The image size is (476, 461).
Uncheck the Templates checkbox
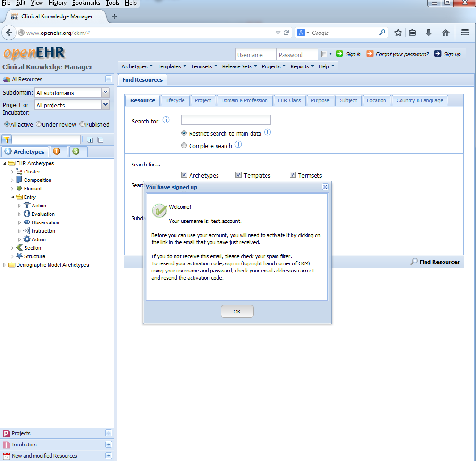239,175
